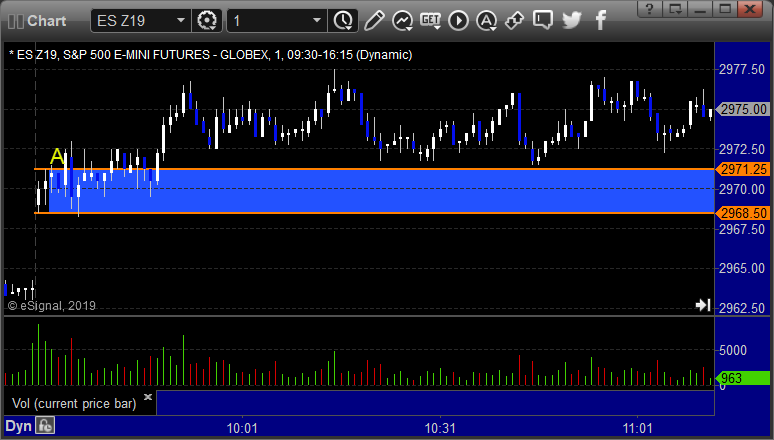This screenshot has height=440, width=774.
Task: Click the share arrows icon in toolbar
Action: pyautogui.click(x=514, y=21)
